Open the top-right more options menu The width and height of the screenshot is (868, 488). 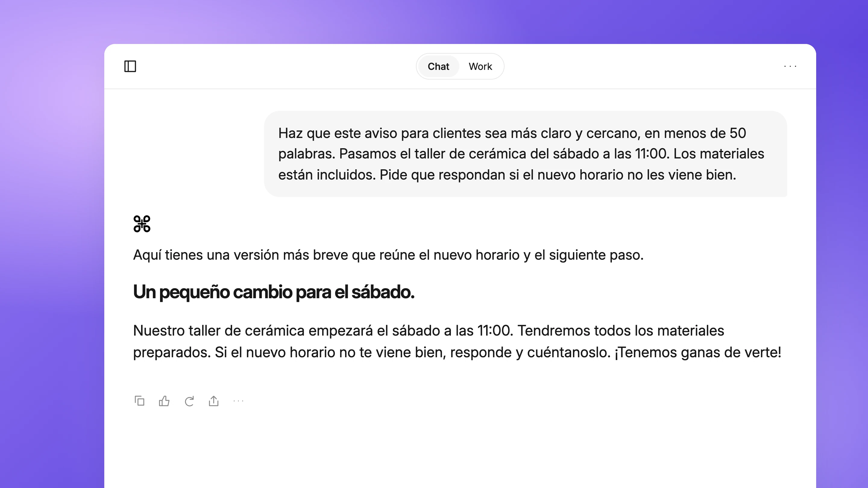click(x=790, y=66)
